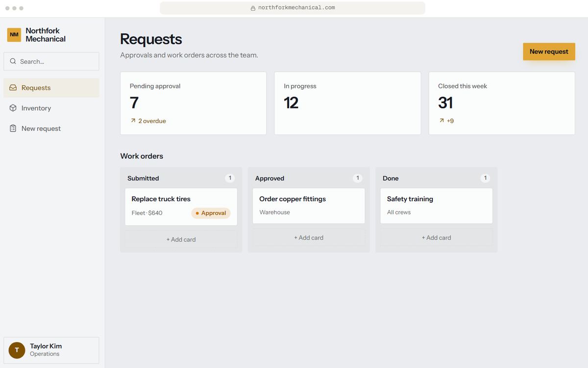Image resolution: width=588 pixels, height=368 pixels.
Task: Click the Northfork Mechanical company name
Action: click(46, 35)
